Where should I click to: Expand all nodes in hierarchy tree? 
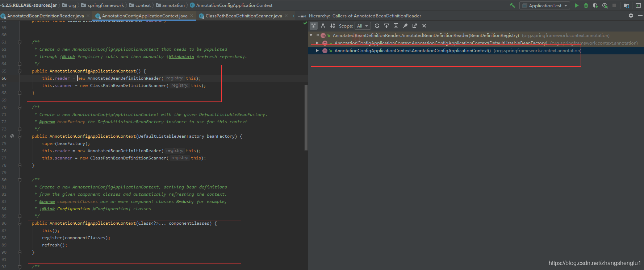396,26
